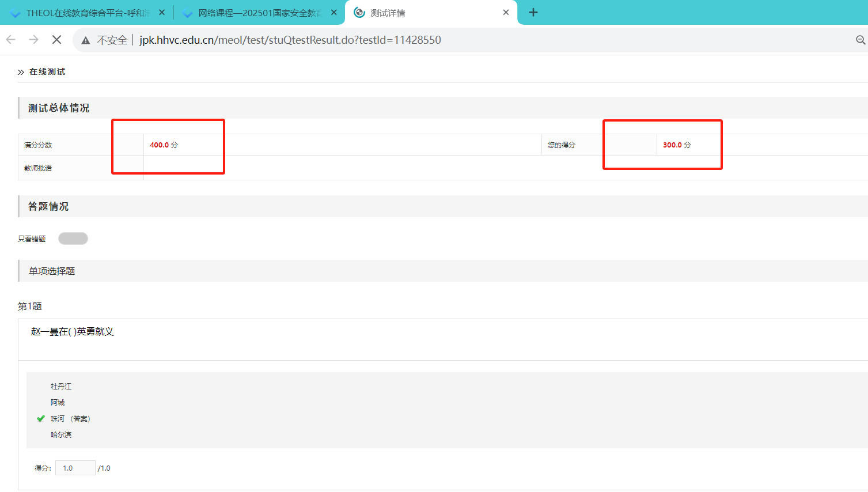Toggle the 只看错题 switch

tap(73, 239)
